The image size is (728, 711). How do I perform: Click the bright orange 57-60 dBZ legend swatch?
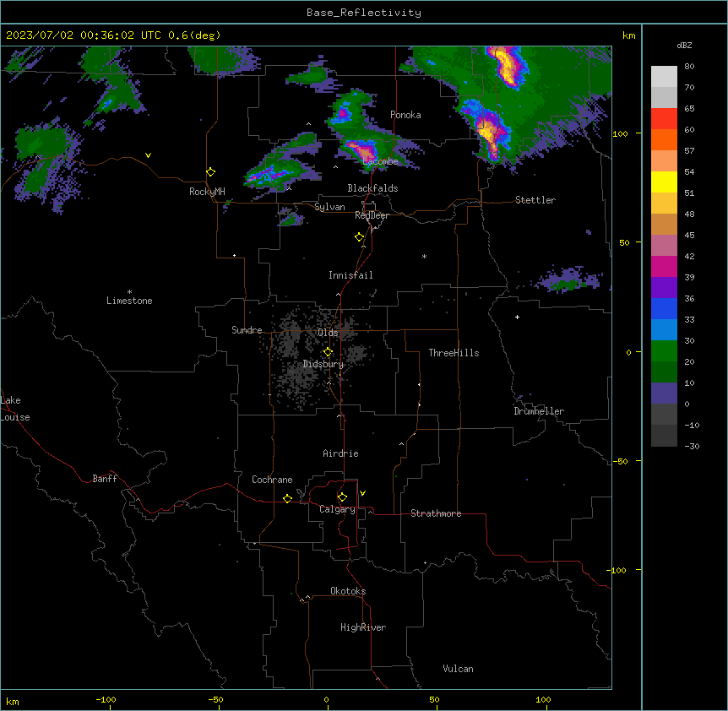(664, 139)
